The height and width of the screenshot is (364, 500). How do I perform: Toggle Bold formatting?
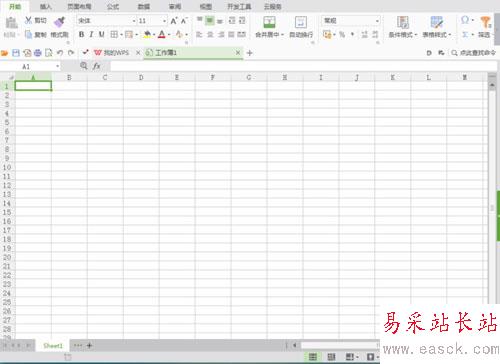[81, 34]
